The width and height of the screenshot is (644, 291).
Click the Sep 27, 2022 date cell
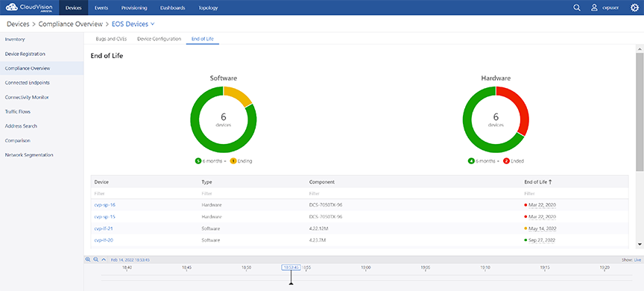(542, 240)
